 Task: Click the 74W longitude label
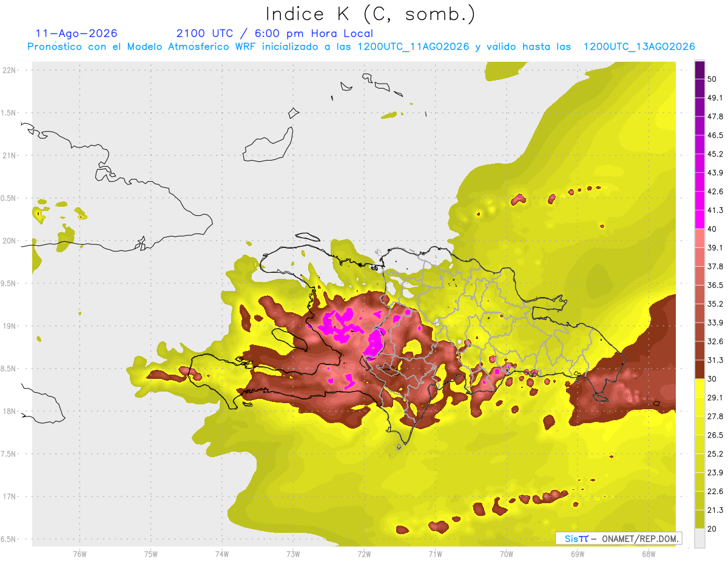tap(221, 554)
